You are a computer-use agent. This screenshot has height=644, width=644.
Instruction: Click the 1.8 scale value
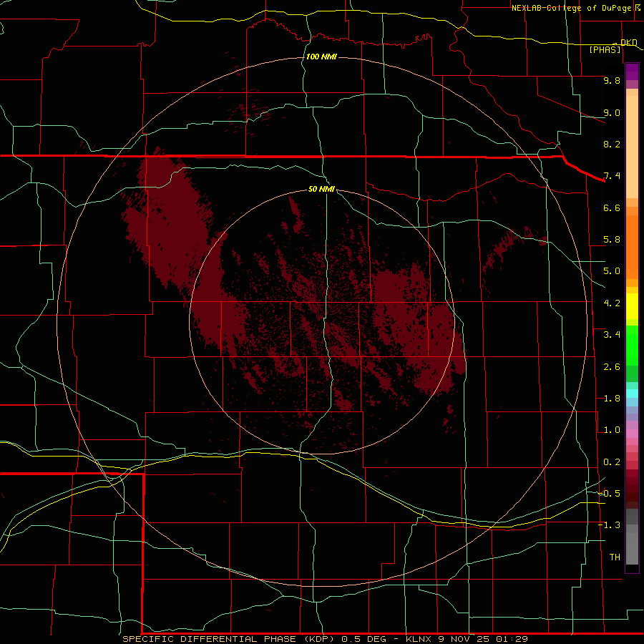pos(612,399)
